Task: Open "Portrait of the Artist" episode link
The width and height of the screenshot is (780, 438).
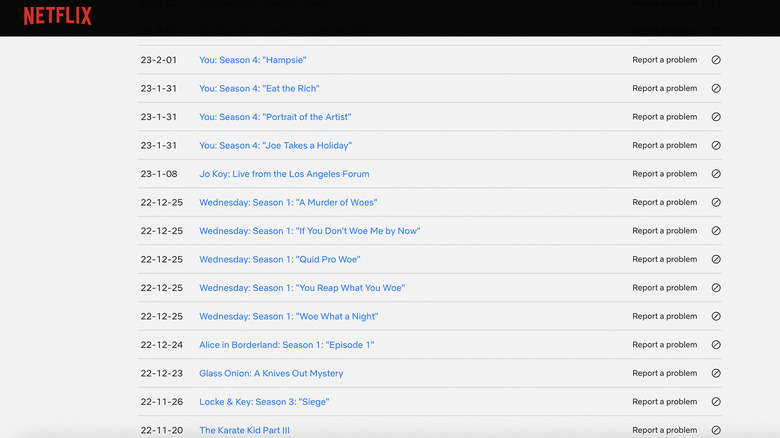Action: click(x=275, y=117)
